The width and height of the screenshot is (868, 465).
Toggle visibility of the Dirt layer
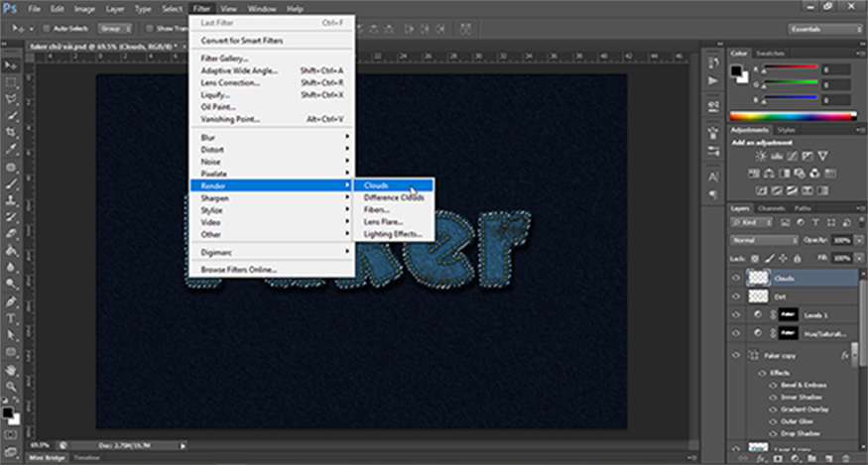coord(736,295)
